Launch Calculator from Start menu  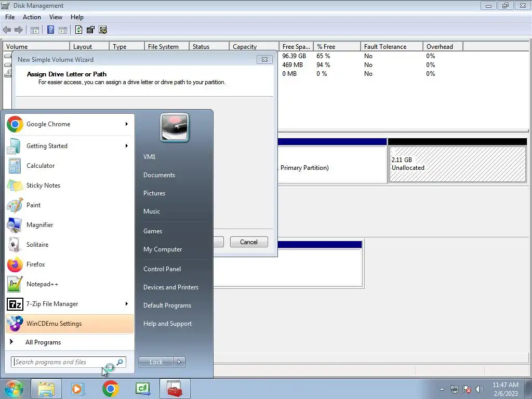click(70, 166)
